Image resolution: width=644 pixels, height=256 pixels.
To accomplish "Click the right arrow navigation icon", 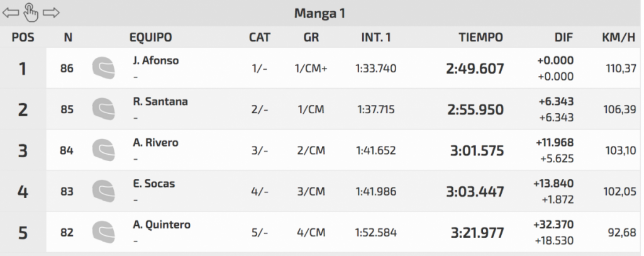I will click(51, 12).
